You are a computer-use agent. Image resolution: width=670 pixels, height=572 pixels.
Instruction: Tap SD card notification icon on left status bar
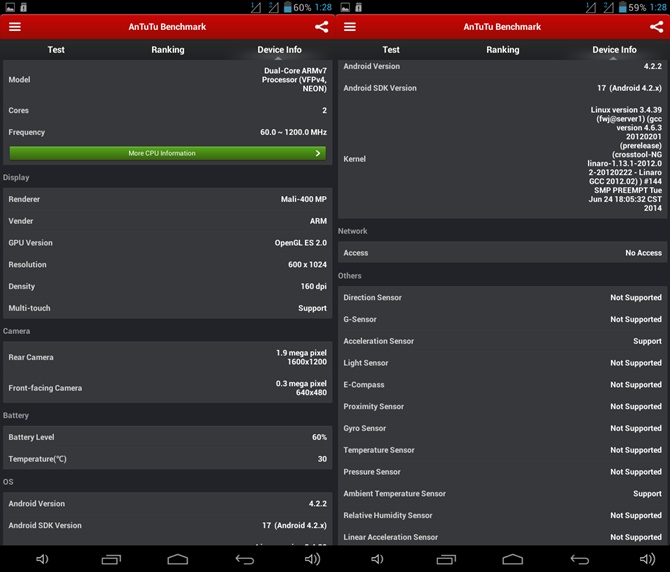tap(24, 7)
